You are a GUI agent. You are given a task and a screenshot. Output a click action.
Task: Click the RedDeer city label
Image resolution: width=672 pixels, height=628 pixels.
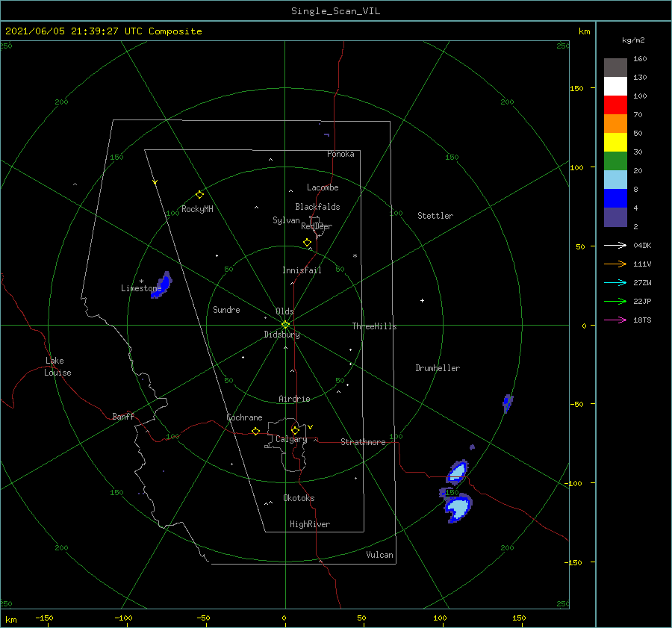pos(317,226)
